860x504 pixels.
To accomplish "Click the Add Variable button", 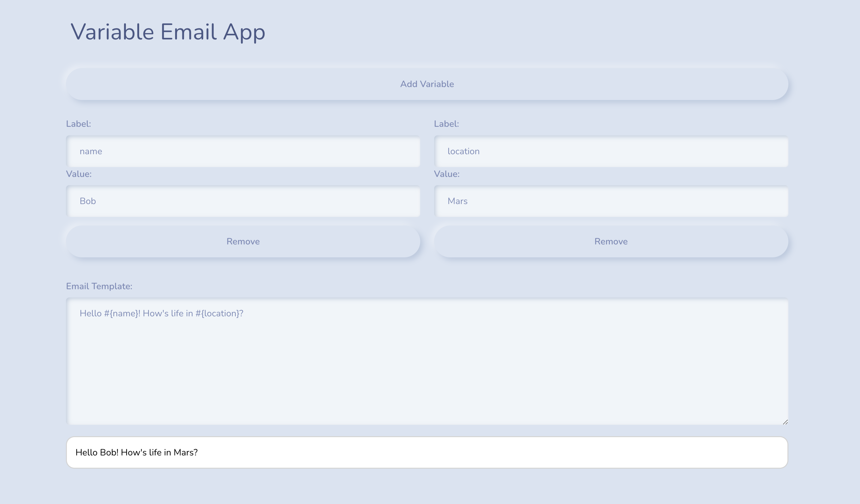I will 427,84.
